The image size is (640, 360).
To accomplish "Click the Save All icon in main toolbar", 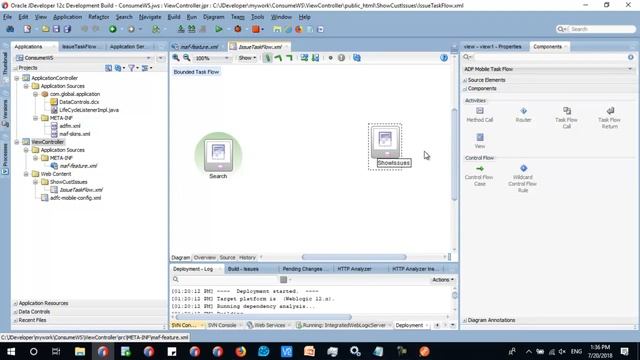I will pyautogui.click(x=67, y=29).
